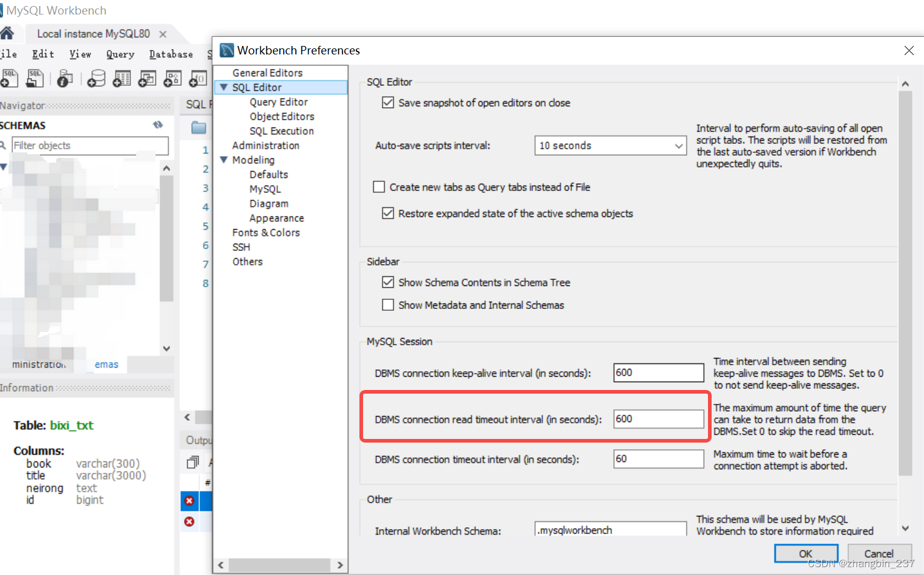Screen dimensions: 924x575
Task: Click the neirong column name in Information
Action: pos(44,488)
